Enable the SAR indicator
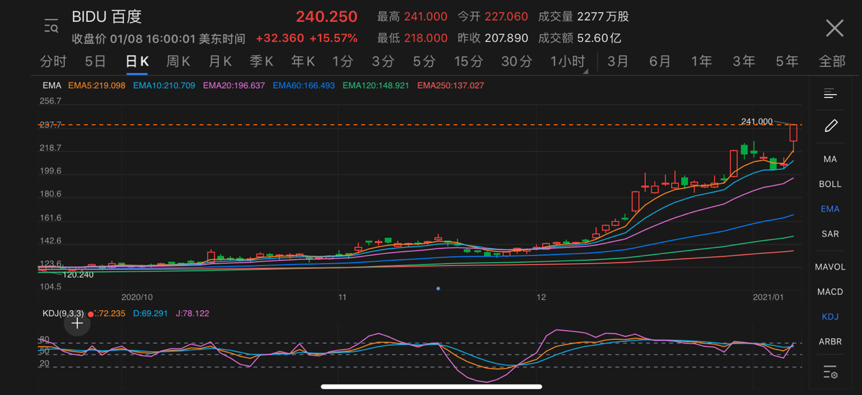Image resolution: width=862 pixels, height=395 pixels. point(830,234)
